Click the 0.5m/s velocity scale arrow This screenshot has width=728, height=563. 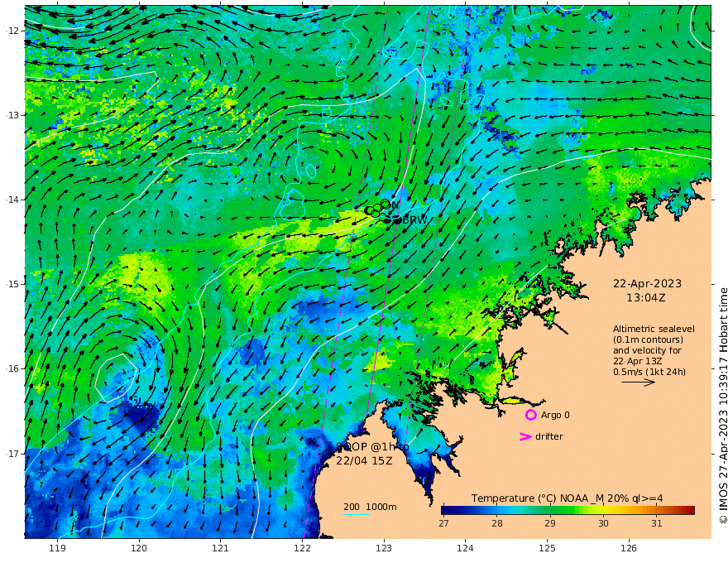point(639,383)
